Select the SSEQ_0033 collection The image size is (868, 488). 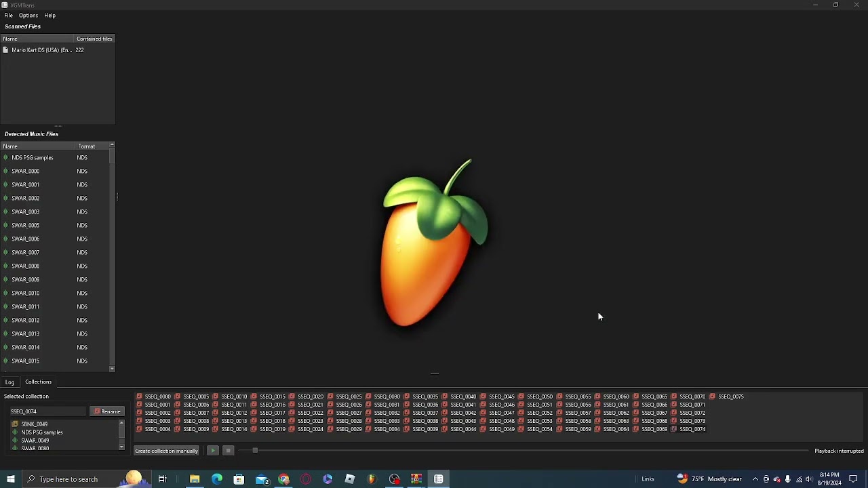382,421
